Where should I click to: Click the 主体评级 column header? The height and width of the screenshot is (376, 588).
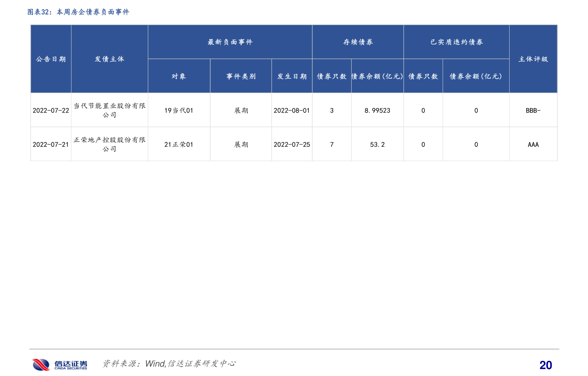[x=533, y=59]
